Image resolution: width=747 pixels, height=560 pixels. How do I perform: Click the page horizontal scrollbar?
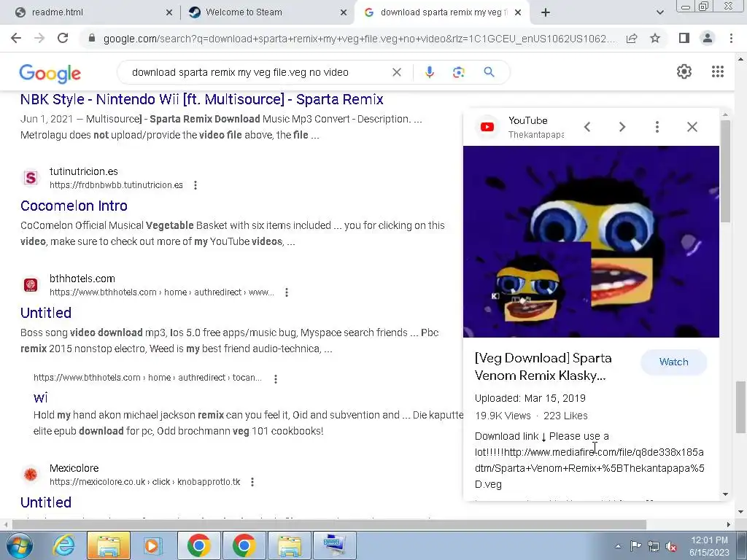point(329,525)
